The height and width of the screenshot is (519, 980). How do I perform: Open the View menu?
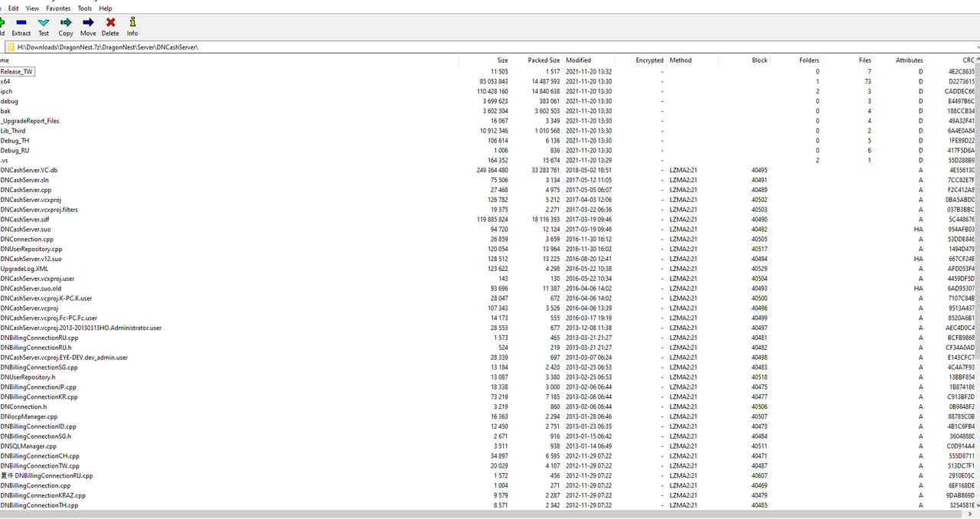coord(32,8)
